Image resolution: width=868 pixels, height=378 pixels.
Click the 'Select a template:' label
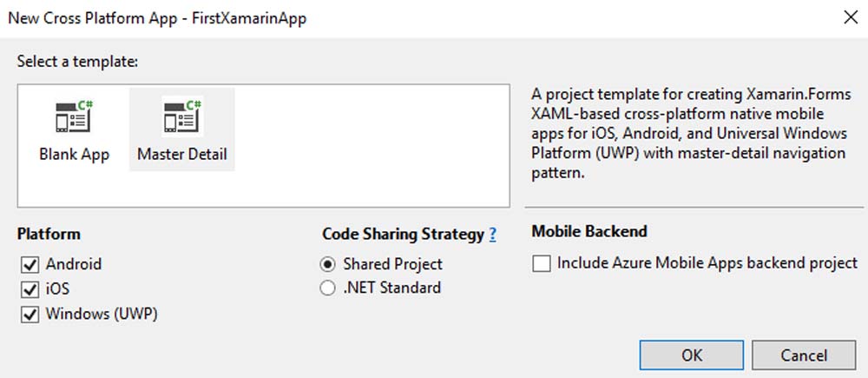(77, 62)
